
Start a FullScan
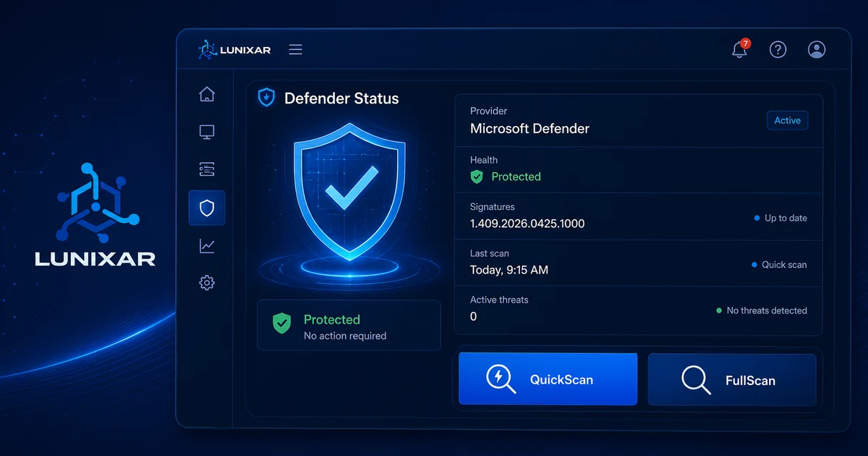(x=732, y=379)
